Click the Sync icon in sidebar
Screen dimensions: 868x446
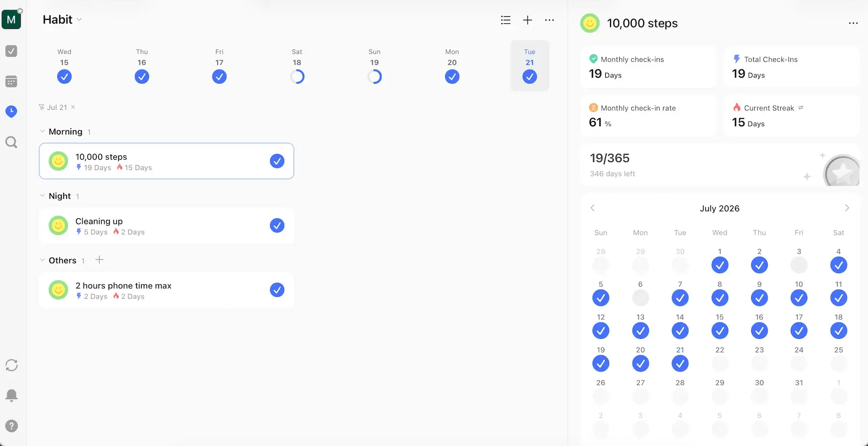[11, 365]
